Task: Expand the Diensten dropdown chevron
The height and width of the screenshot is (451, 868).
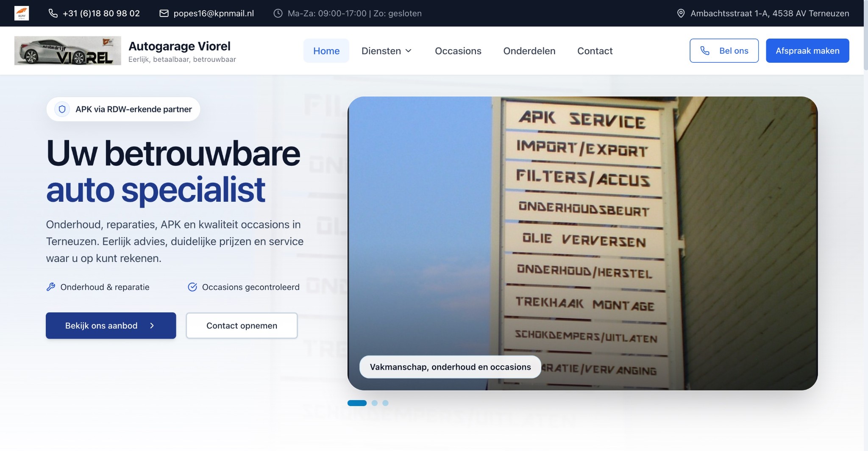Action: point(409,51)
